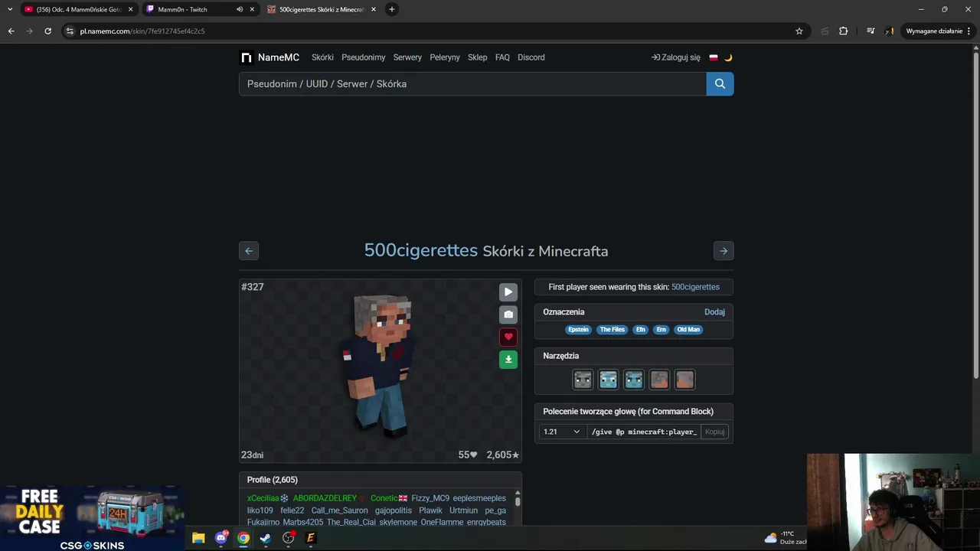980x551 pixels.
Task: Open the Pseudonimy menu item
Action: click(364, 57)
